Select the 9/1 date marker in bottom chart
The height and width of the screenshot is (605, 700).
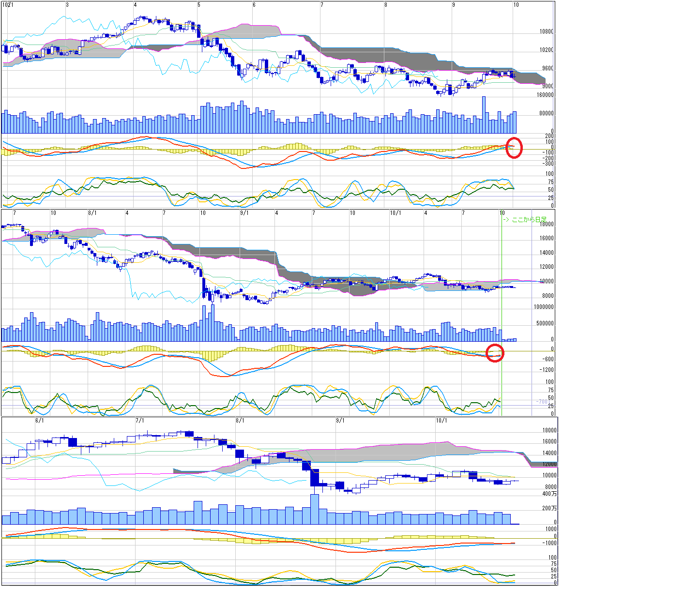[340, 421]
